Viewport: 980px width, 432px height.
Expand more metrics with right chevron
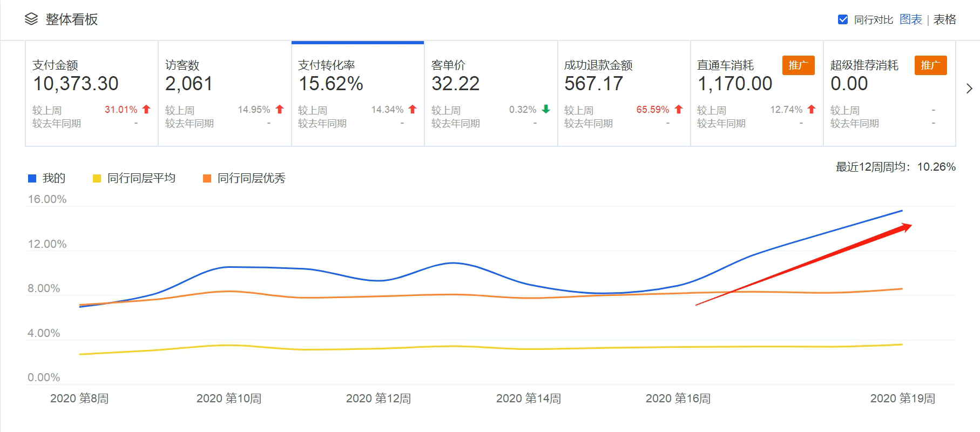(x=969, y=89)
